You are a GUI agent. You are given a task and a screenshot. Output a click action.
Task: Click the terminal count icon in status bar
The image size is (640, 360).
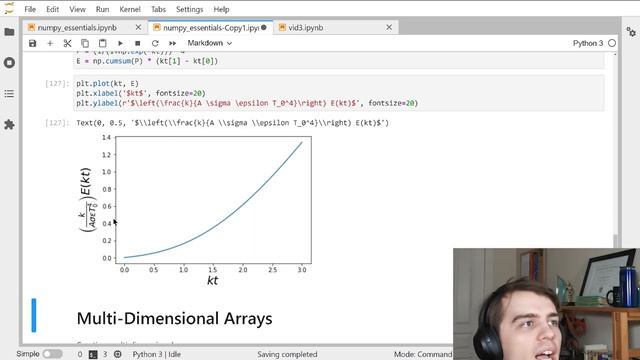coord(93,354)
